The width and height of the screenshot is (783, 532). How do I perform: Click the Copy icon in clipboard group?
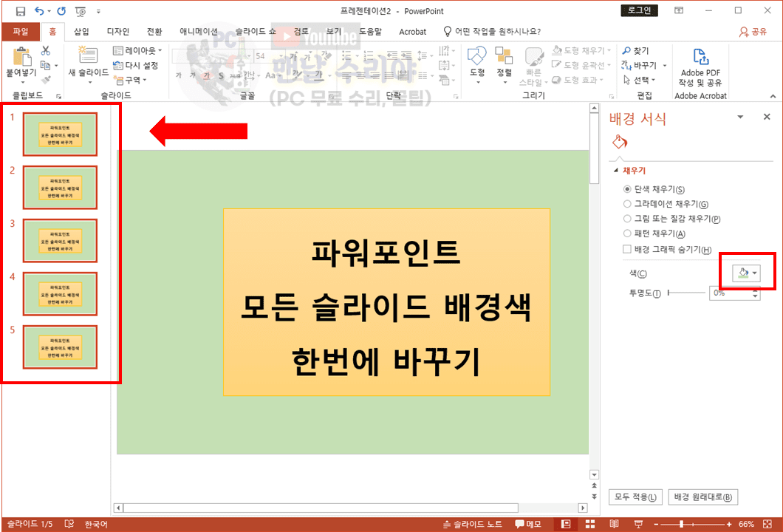tap(45, 66)
